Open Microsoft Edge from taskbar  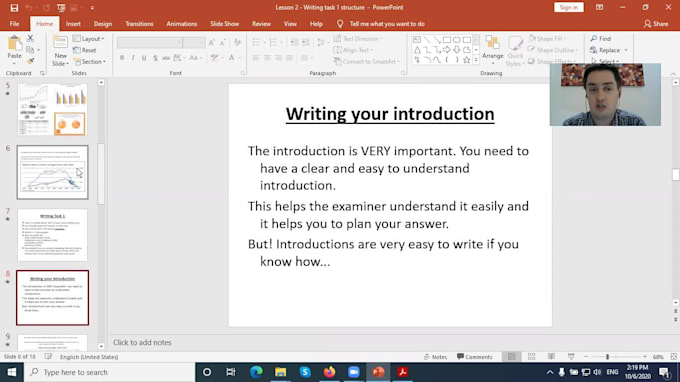256,372
